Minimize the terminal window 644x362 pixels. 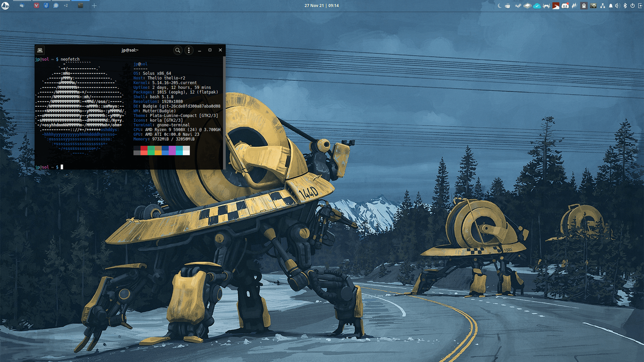pos(200,50)
